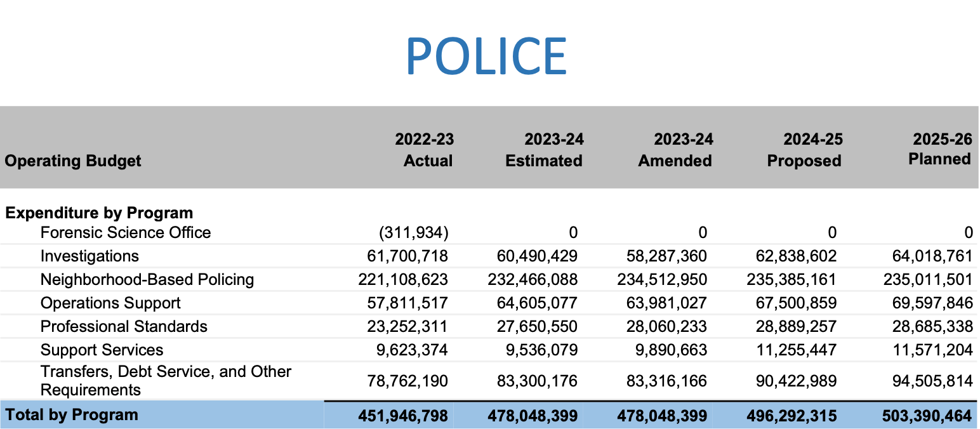Click the POLICE page title
This screenshot has height=429, width=980.
(486, 56)
